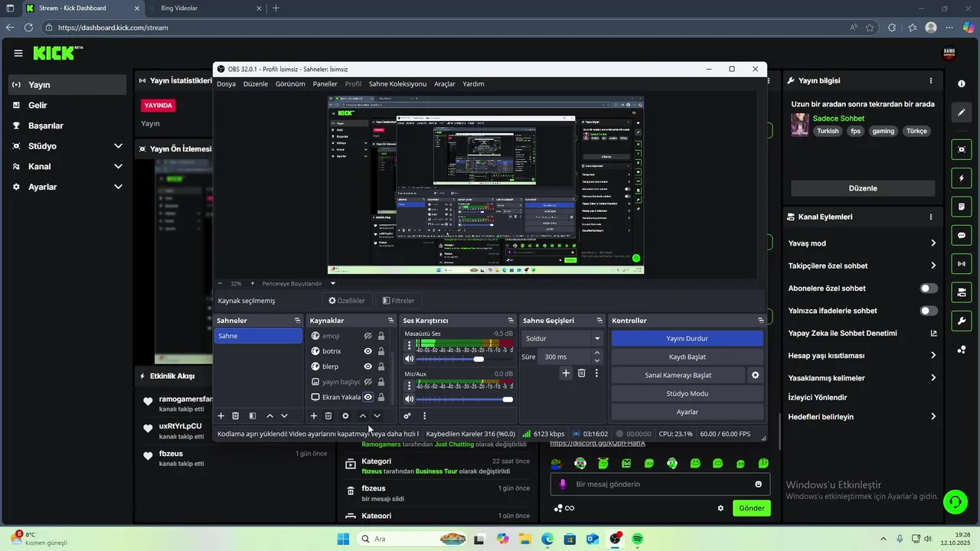Viewport: 980px width, 551px height.
Task: Click the edit pencil icon in Kick sidebar
Action: [962, 112]
